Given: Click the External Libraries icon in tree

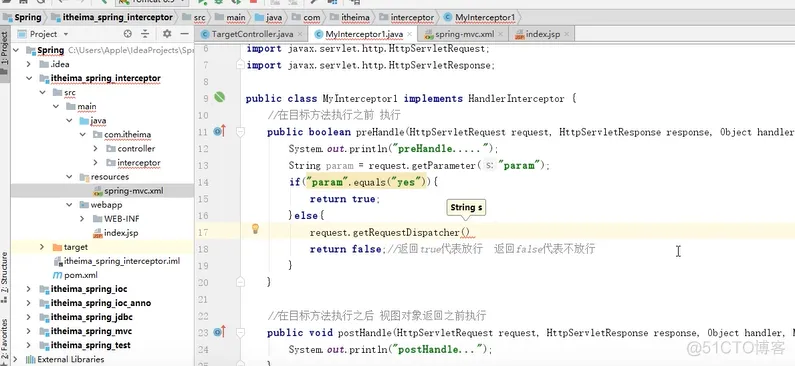Looking at the screenshot, I should coord(30,359).
